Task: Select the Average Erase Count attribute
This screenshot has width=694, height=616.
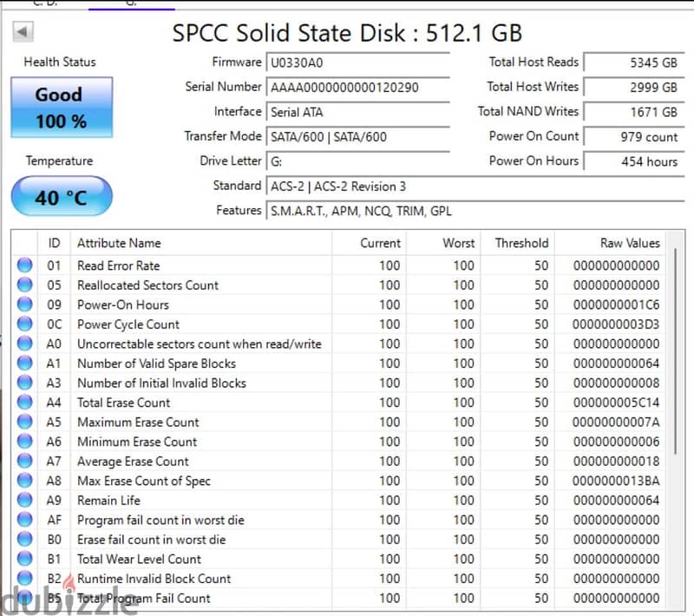Action: pyautogui.click(x=133, y=462)
